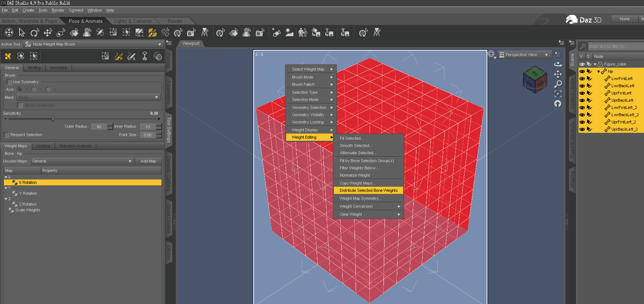Click the Outer Radius value field
The image size is (644, 304).
pyautogui.click(x=99, y=127)
